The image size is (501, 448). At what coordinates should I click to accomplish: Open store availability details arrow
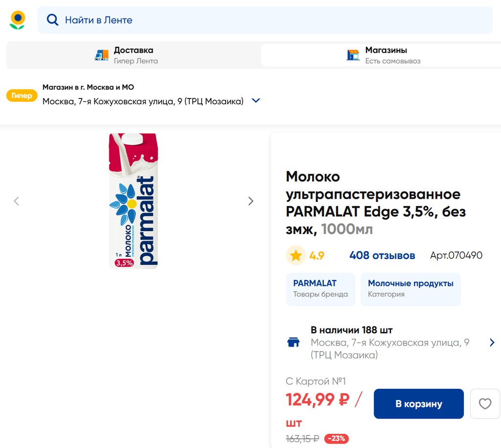point(492,342)
